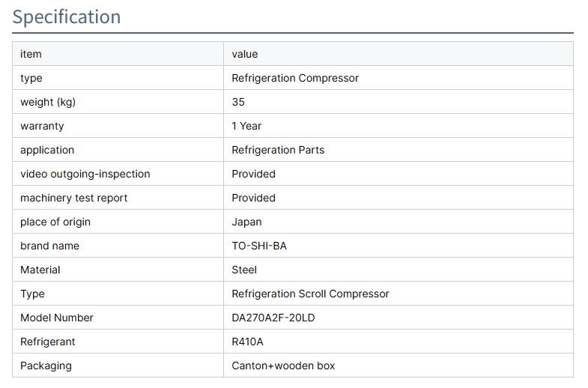Screen dimensions: 588x388
Task: Click the 'video outgoing-inspection' label
Action: coord(85,174)
